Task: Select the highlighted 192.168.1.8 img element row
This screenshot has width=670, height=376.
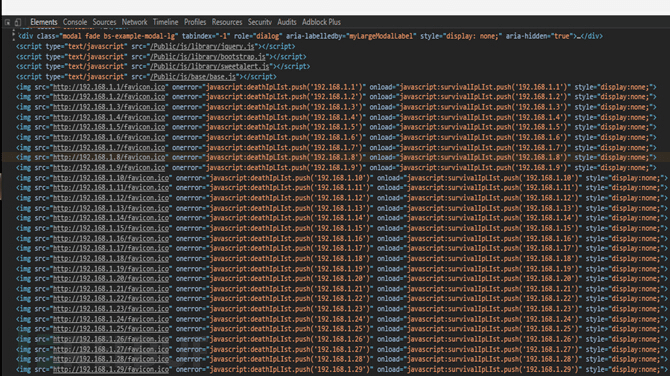Action: 336,157
